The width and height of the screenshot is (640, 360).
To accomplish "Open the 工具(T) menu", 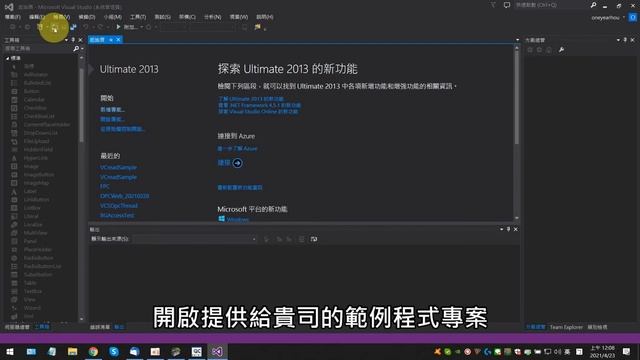I will (138, 17).
